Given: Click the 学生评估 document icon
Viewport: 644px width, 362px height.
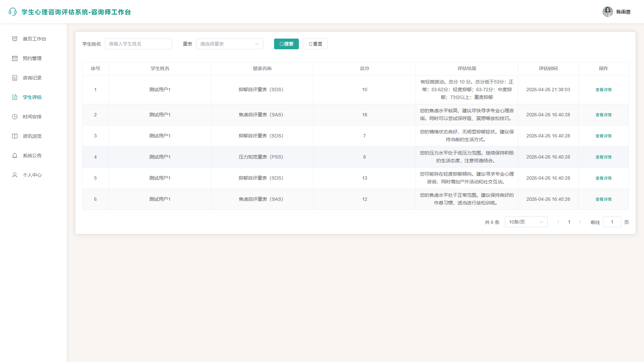Looking at the screenshot, I should click(15, 97).
